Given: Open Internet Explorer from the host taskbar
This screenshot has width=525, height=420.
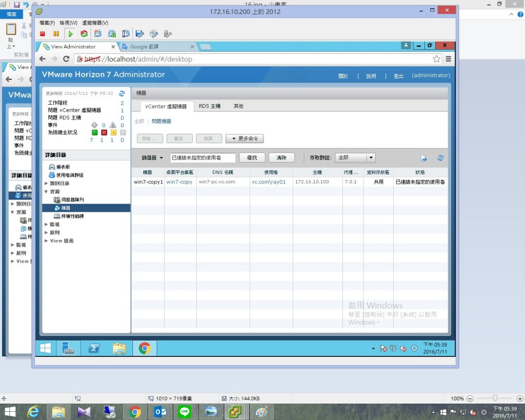Looking at the screenshot, I should pos(33,412).
